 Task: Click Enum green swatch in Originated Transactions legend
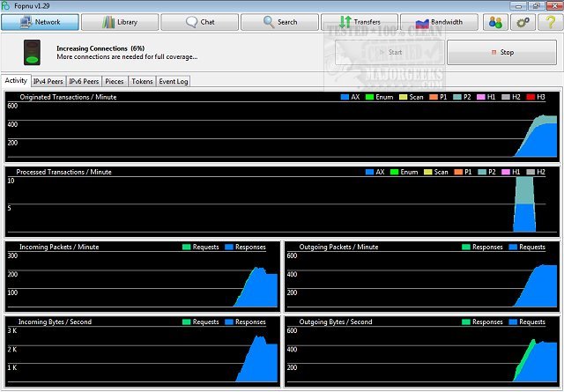pyautogui.click(x=369, y=97)
